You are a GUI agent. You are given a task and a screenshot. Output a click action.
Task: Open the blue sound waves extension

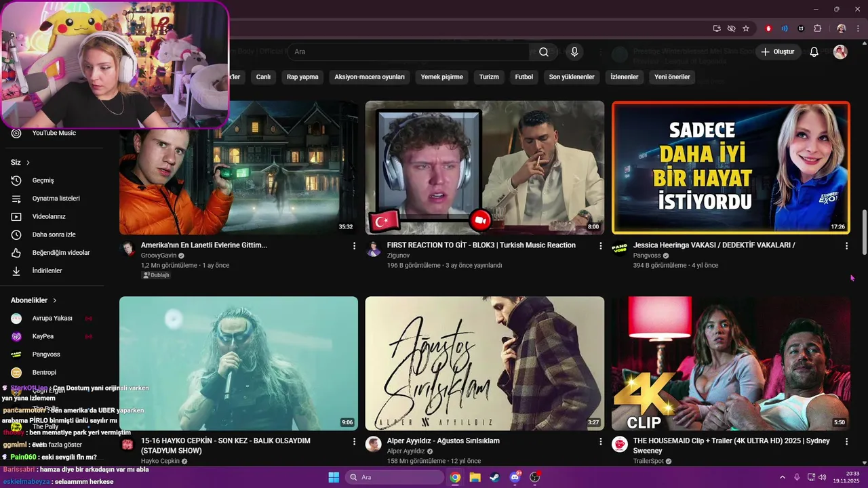785,28
